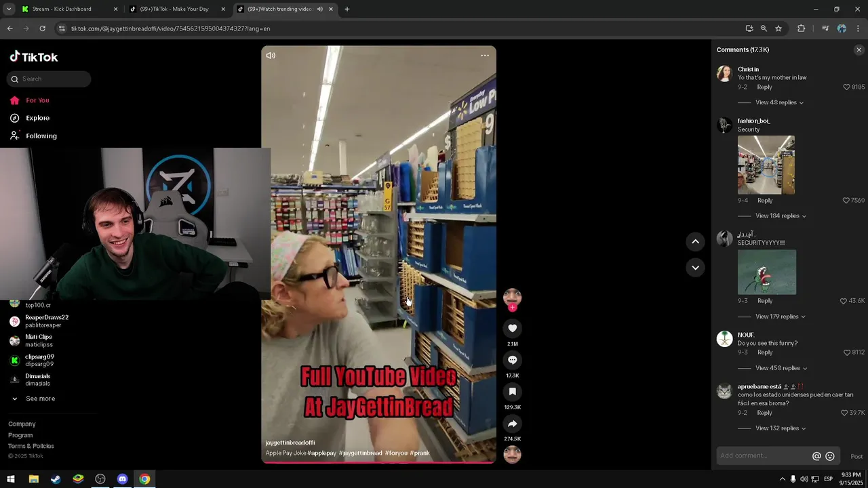This screenshot has height=488, width=868.
Task: Open comments via speech bubble icon
Action: (512, 360)
